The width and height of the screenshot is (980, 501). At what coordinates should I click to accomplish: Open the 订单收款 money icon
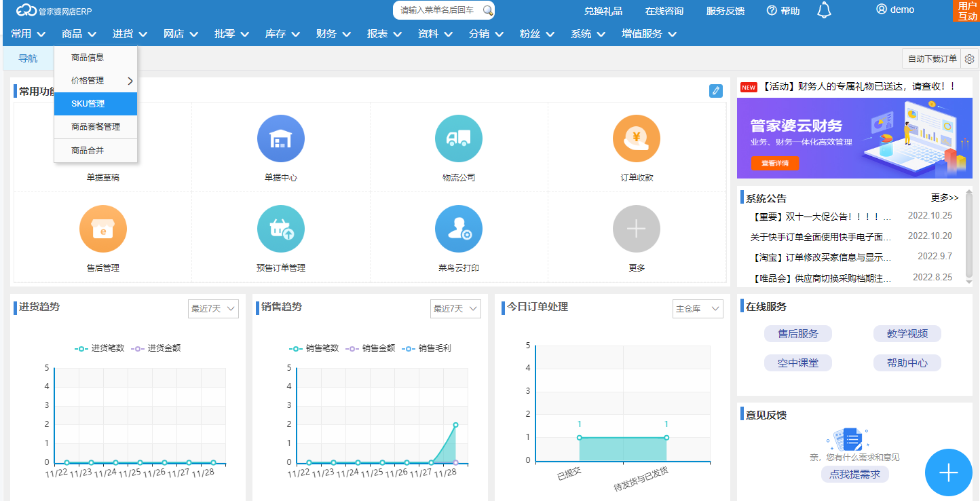tap(636, 139)
